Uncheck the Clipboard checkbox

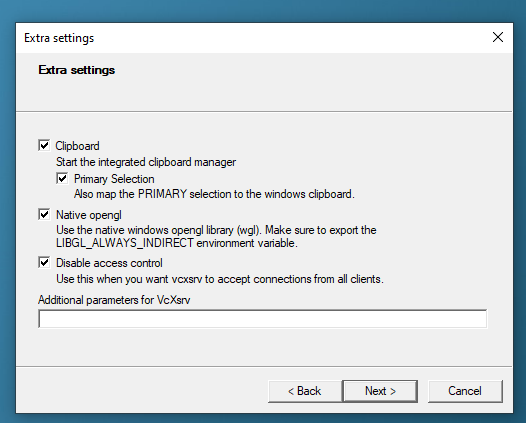[x=44, y=146]
